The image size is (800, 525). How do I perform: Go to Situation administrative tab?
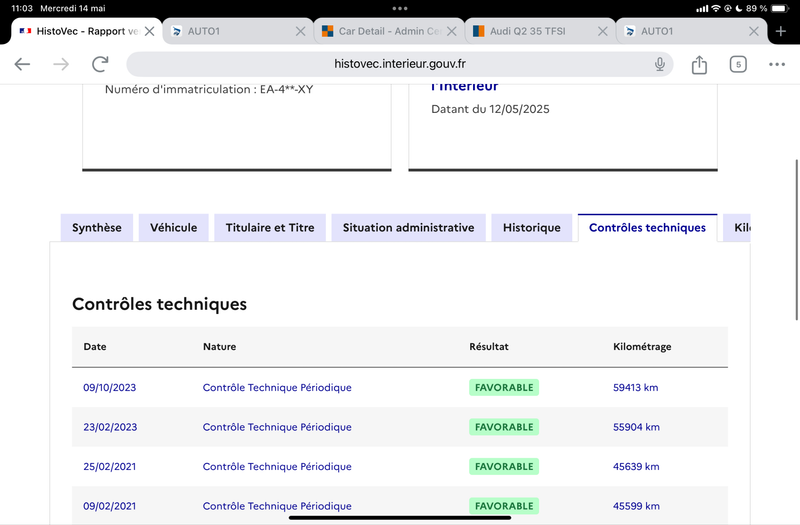408,228
